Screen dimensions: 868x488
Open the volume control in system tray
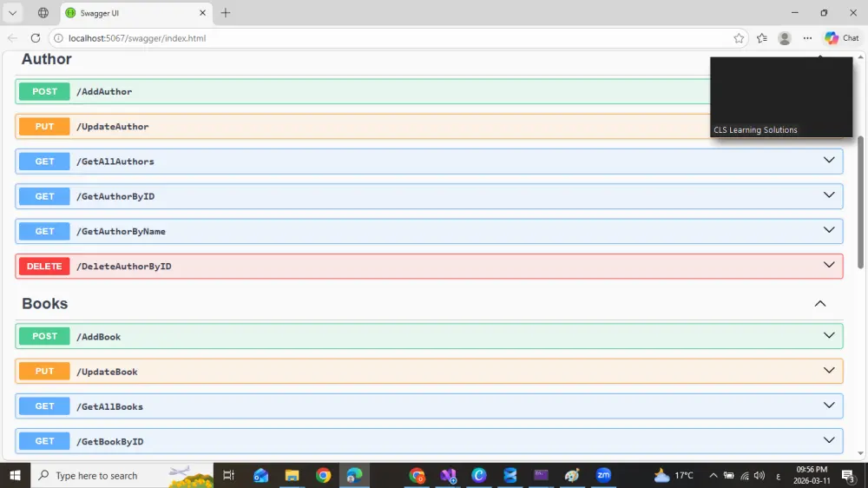pos(759,475)
